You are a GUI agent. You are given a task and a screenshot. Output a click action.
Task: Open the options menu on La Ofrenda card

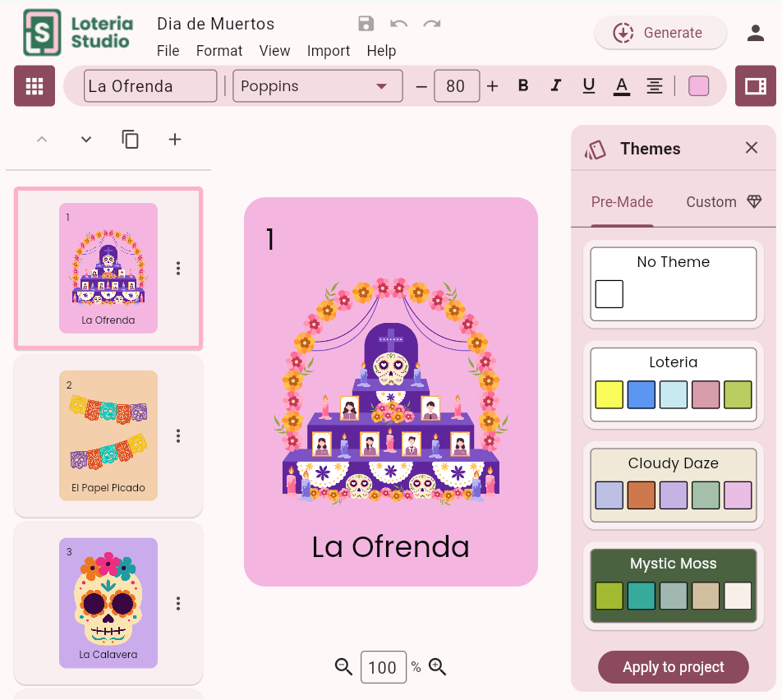coord(178,268)
